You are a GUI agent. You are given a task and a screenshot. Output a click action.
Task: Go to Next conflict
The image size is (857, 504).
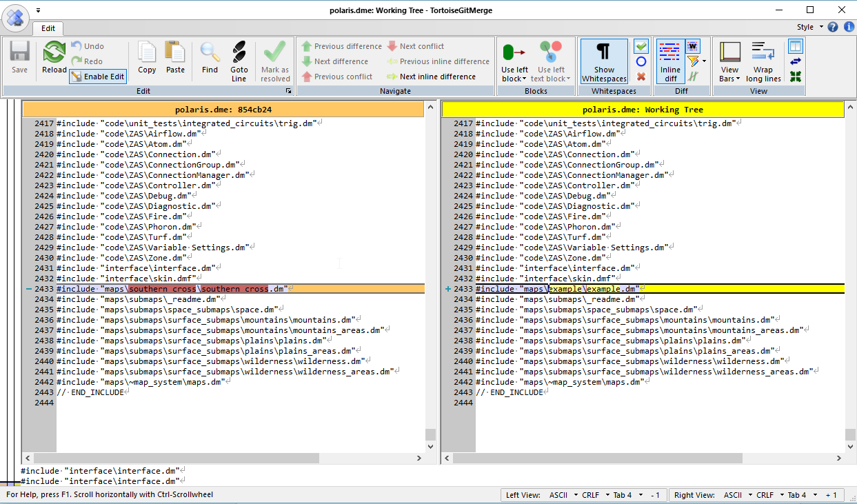416,46
